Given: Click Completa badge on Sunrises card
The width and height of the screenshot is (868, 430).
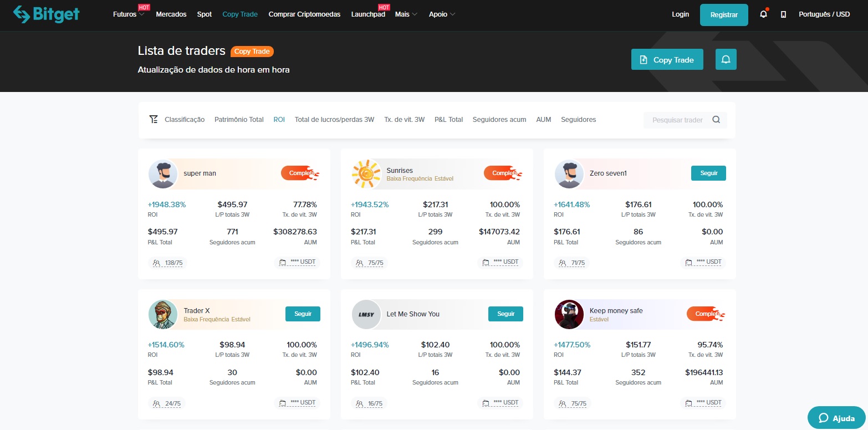Looking at the screenshot, I should 503,173.
